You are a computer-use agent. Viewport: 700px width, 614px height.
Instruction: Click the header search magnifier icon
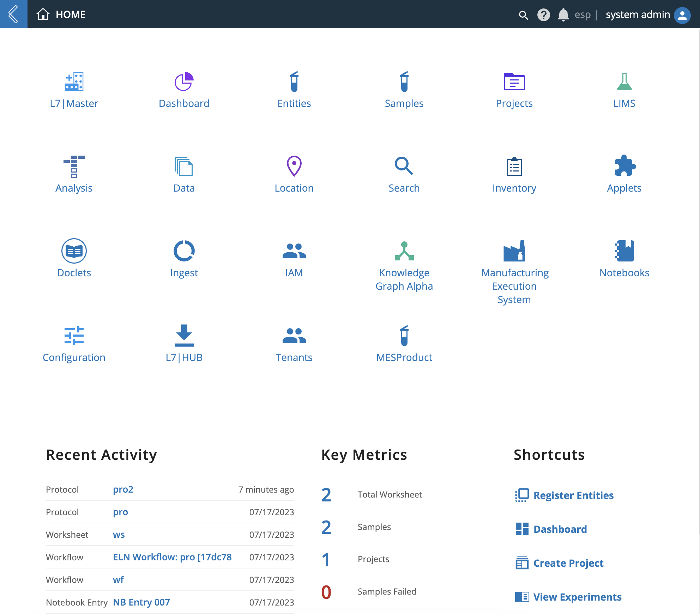tap(524, 15)
